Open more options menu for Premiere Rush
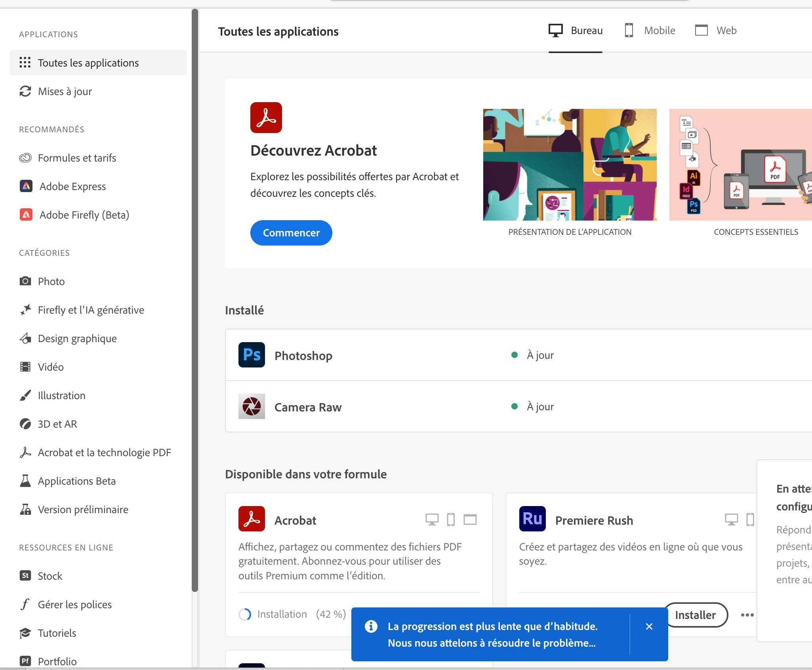 747,615
